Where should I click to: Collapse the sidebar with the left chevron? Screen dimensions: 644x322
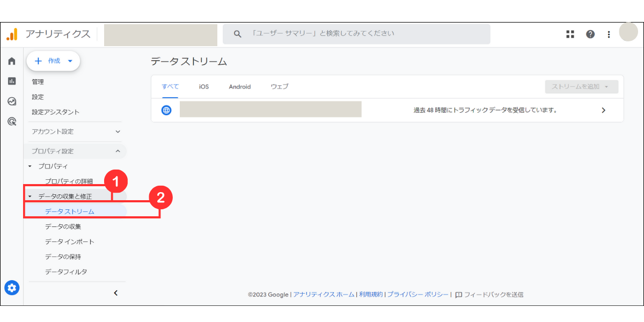click(115, 292)
